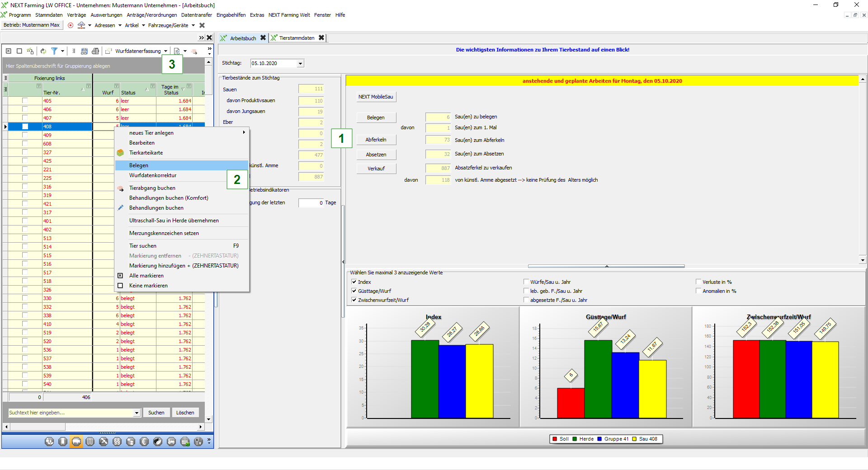Uncheck the Index checkbox
Image resolution: width=868 pixels, height=470 pixels.
pos(354,282)
